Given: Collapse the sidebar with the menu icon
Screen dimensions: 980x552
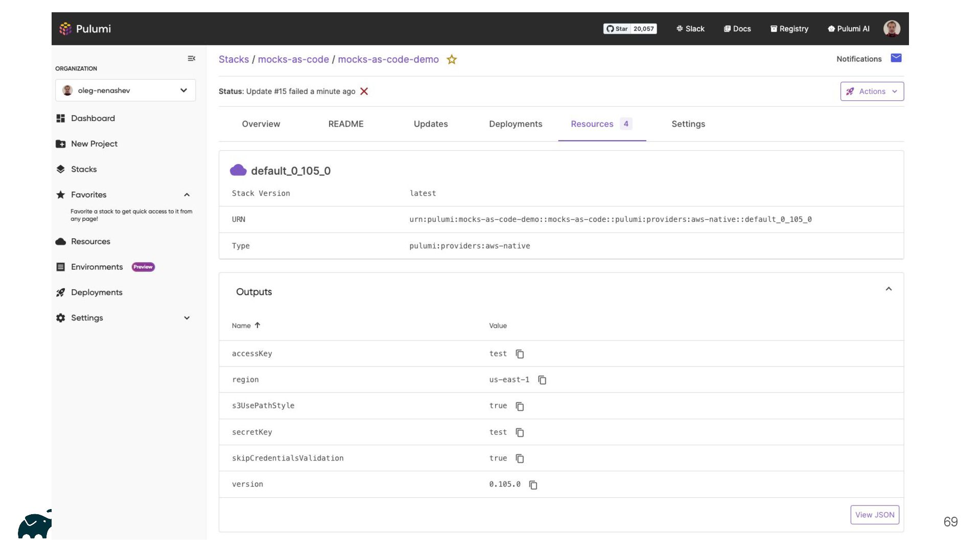Looking at the screenshot, I should pos(192,59).
